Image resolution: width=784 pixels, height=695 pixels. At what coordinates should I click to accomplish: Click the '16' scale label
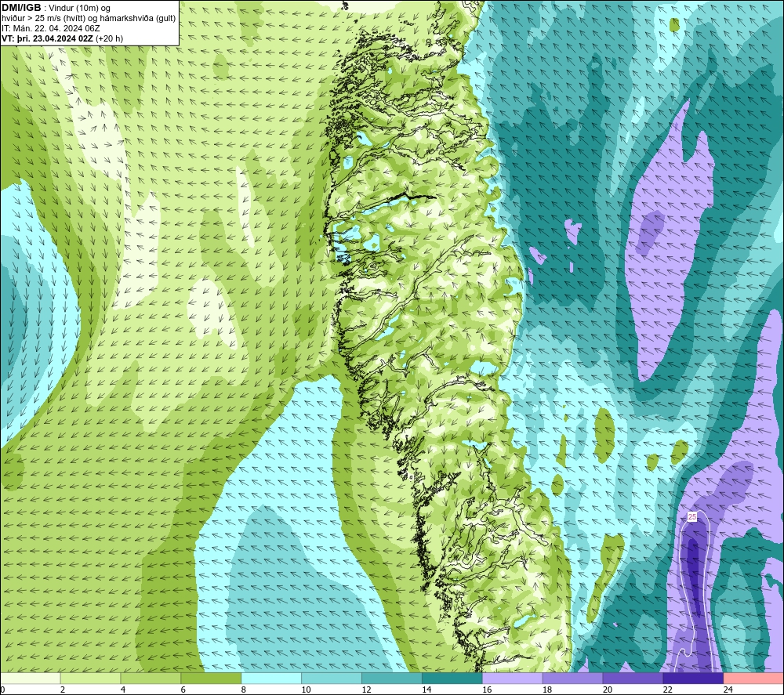tap(487, 690)
